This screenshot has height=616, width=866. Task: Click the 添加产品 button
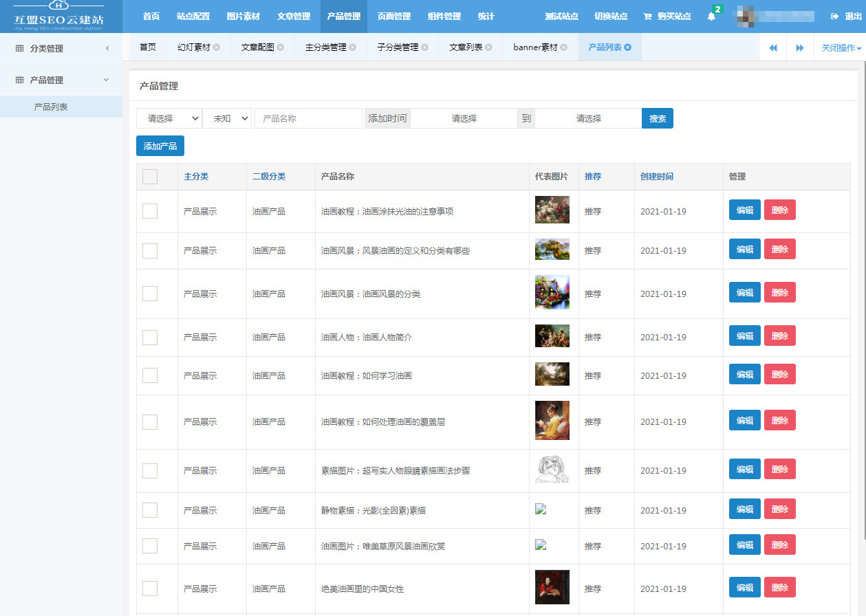tap(160, 146)
